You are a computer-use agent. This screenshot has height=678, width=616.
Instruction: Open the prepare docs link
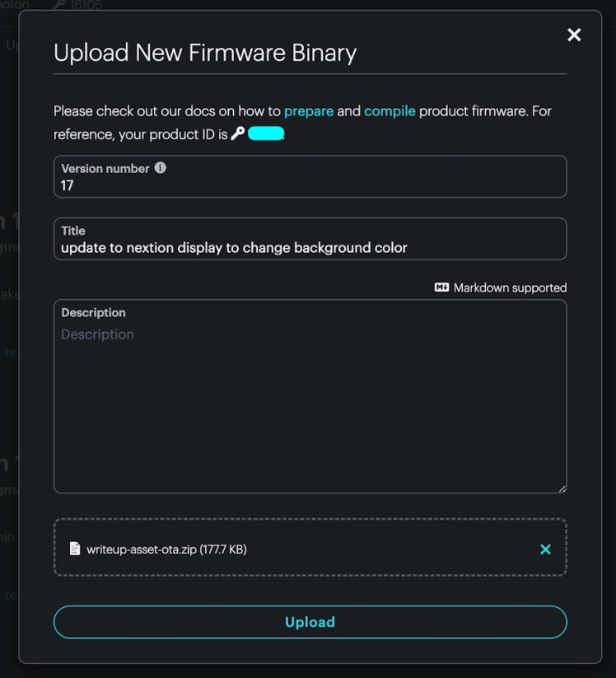click(x=309, y=111)
